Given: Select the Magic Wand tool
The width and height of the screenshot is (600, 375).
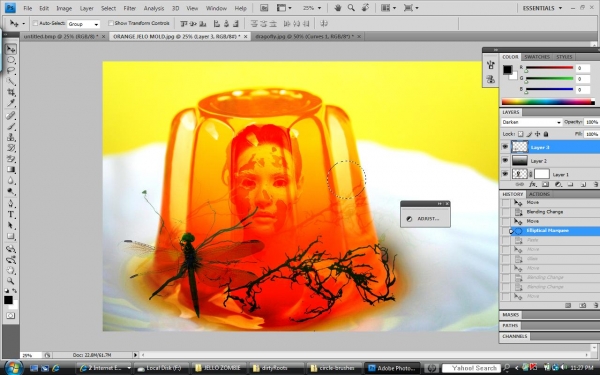Looking at the screenshot, I should coord(11,81).
